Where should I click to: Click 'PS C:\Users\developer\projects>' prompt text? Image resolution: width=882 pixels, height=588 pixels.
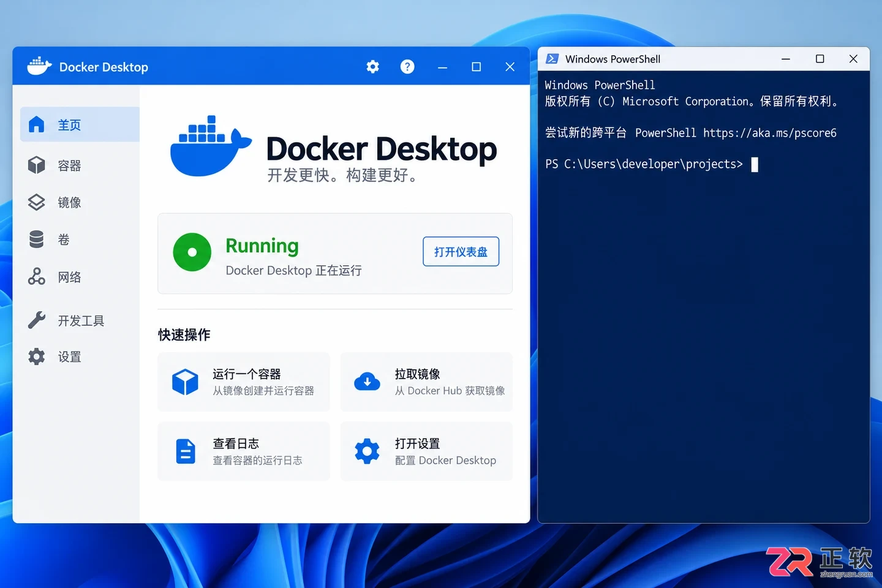644,164
